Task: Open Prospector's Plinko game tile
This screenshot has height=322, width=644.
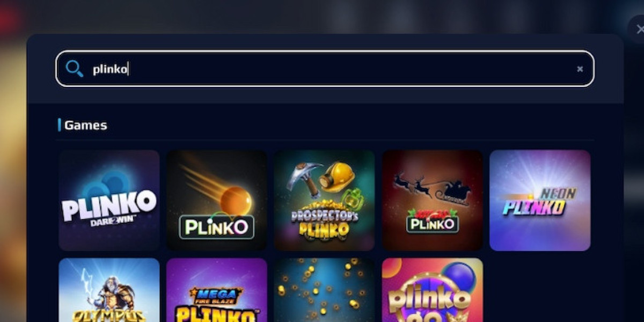Action: click(x=325, y=200)
